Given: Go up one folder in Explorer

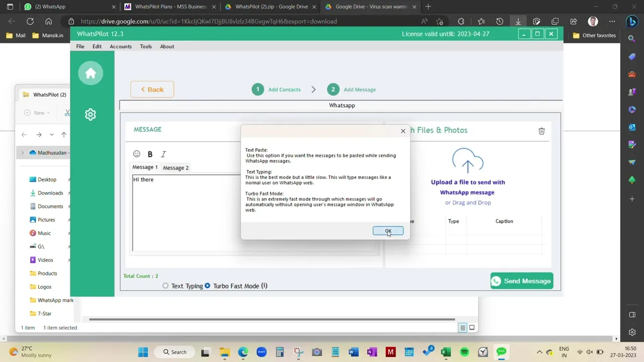Looking at the screenshot, I should pyautogui.click(x=64, y=135).
